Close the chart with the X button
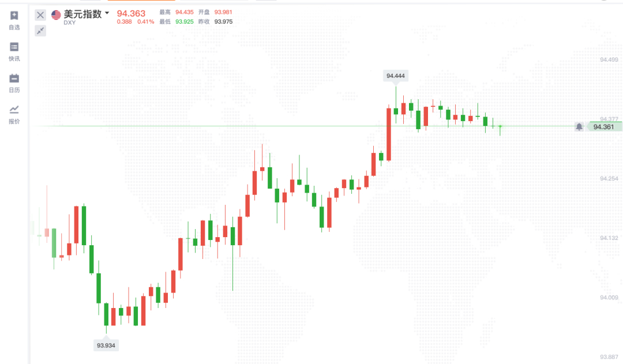 [x=40, y=15]
